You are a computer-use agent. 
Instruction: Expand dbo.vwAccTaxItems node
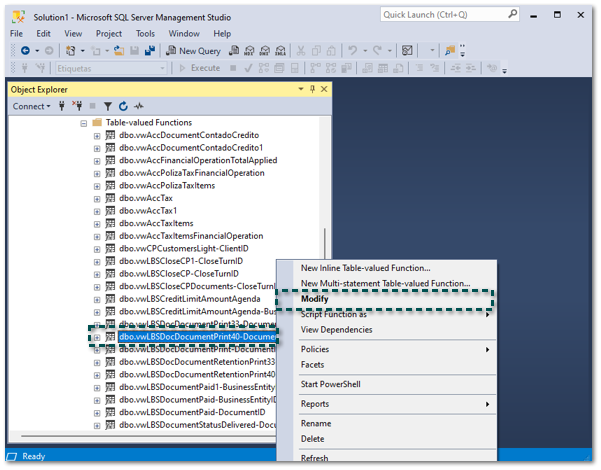tap(97, 224)
